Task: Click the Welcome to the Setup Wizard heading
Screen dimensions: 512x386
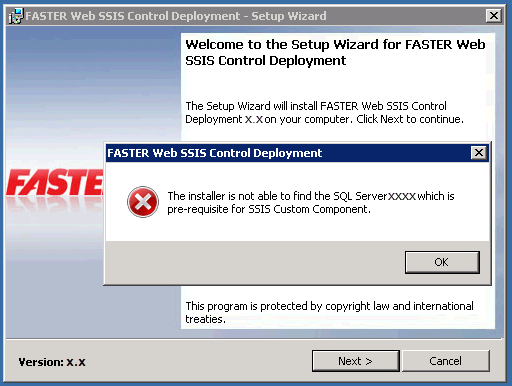Action: pyautogui.click(x=335, y=52)
